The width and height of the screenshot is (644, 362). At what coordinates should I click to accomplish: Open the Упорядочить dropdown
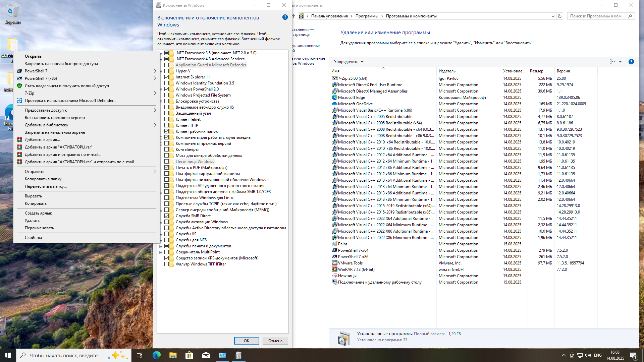pos(348,62)
